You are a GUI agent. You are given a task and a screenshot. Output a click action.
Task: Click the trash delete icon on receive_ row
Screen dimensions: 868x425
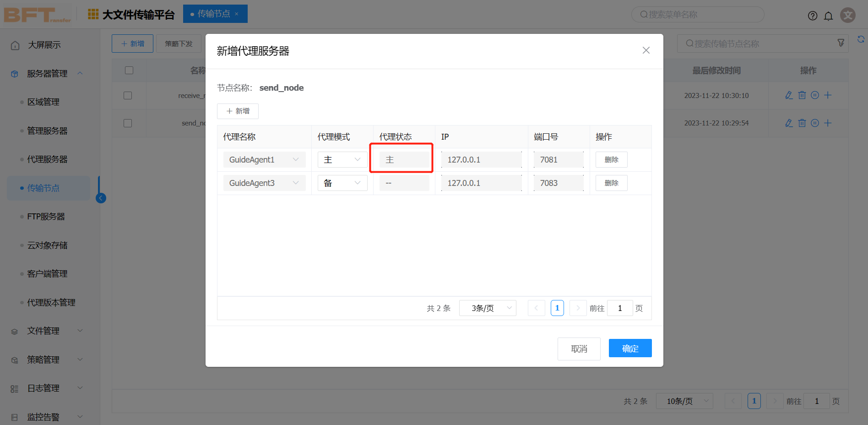802,95
